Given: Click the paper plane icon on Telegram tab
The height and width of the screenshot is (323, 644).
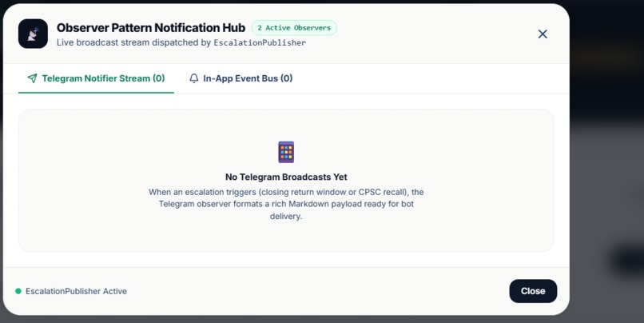Looking at the screenshot, I should coord(32,78).
